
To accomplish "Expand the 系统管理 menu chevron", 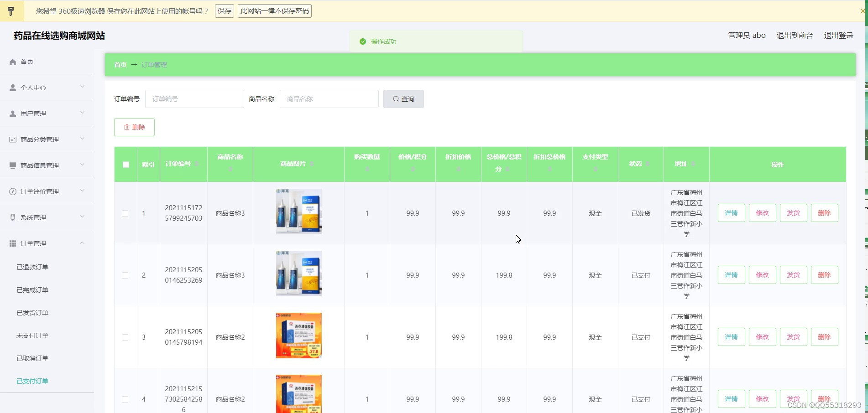I will pyautogui.click(x=82, y=217).
